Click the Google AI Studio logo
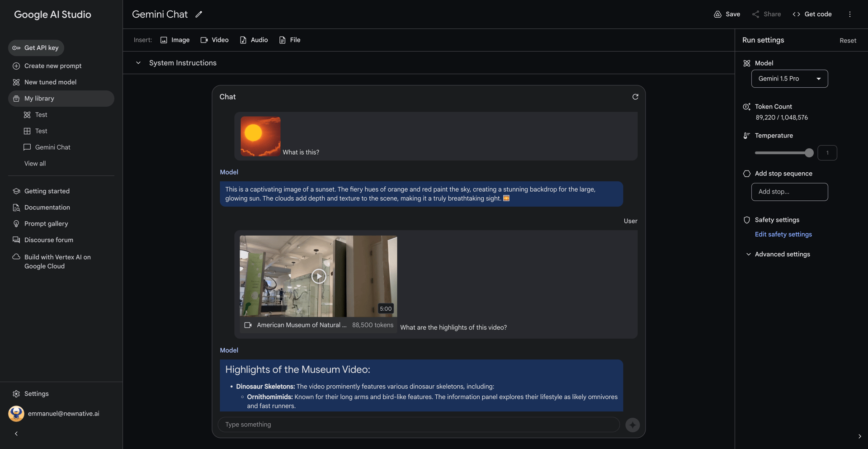 (x=52, y=14)
